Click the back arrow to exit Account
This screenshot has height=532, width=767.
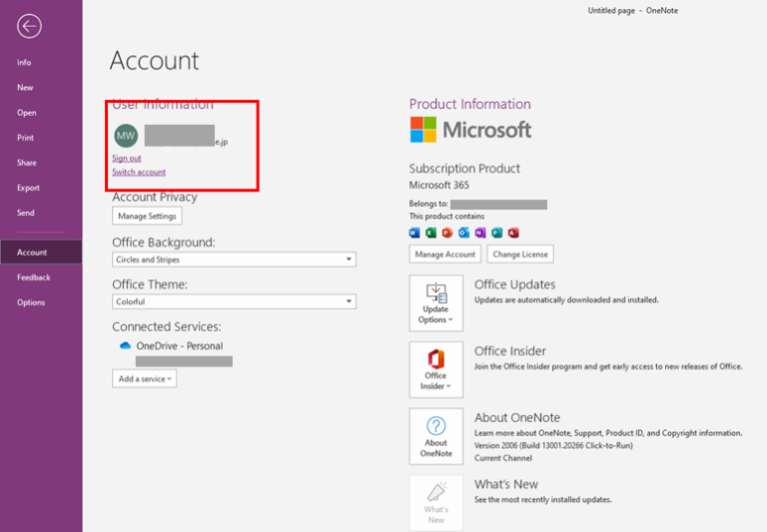(29, 26)
